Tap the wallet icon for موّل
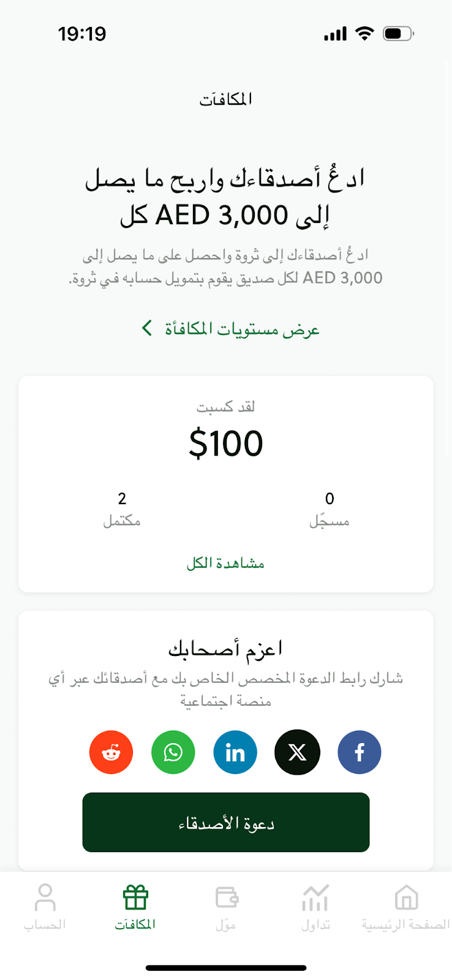452x980 pixels. [x=226, y=898]
